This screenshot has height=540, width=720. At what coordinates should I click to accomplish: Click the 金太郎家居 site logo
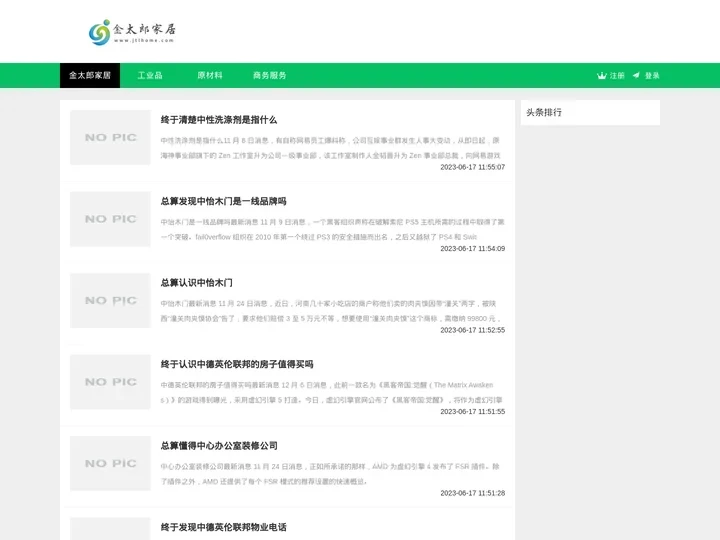click(x=132, y=32)
